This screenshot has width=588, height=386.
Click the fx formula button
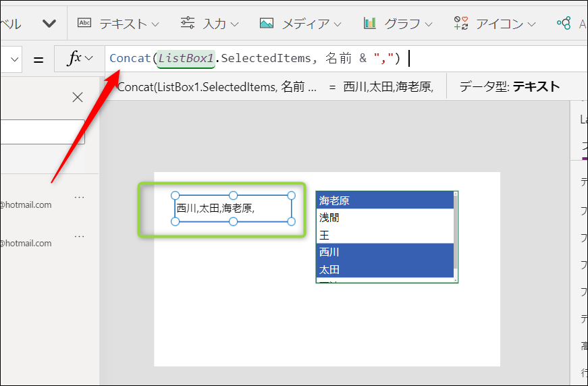click(80, 59)
